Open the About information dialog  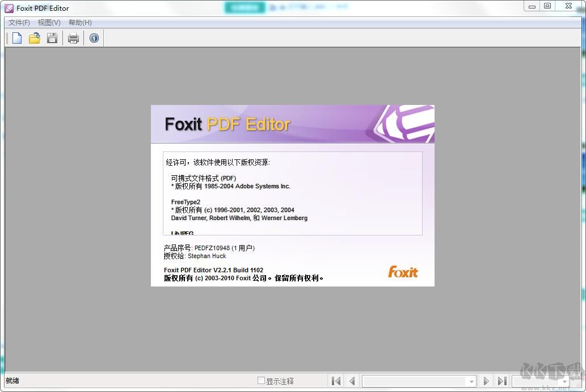[x=94, y=37]
